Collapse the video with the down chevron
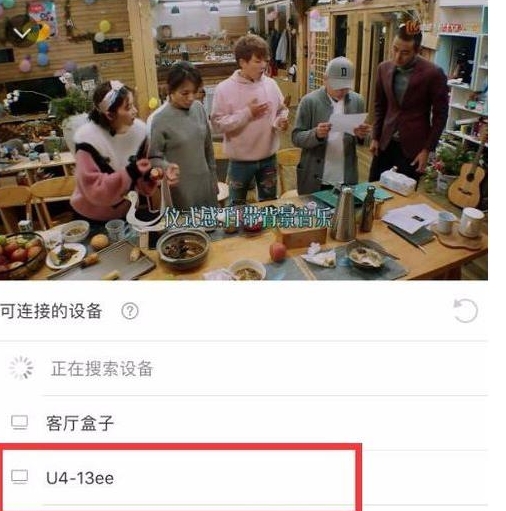The width and height of the screenshot is (506, 511). click(x=22, y=33)
